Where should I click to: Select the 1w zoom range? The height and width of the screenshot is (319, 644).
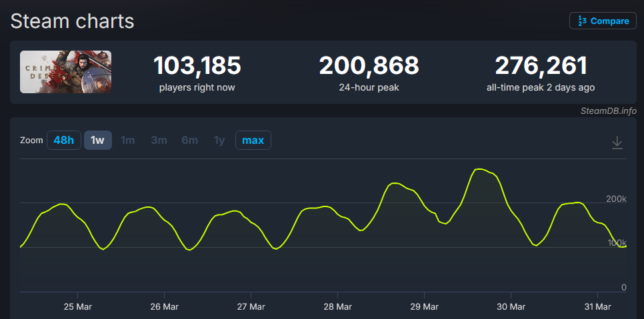point(98,141)
